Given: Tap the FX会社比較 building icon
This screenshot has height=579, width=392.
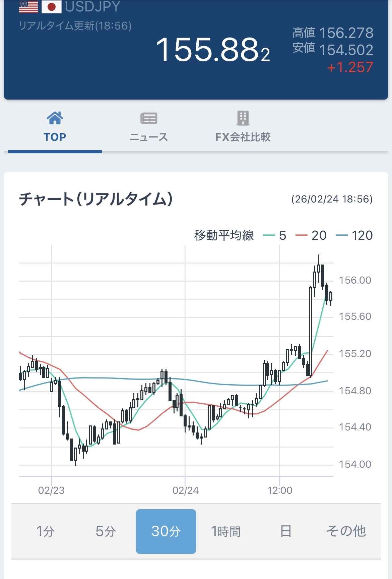Looking at the screenshot, I should [243, 118].
